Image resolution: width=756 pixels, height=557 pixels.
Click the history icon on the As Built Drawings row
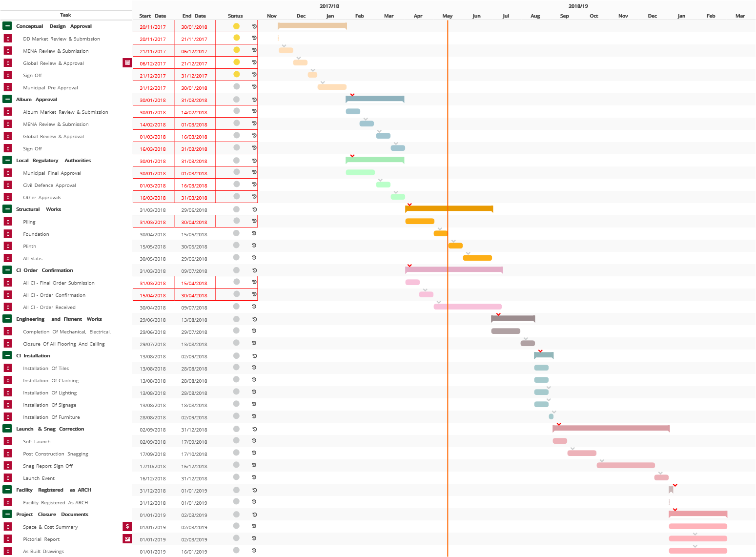[x=254, y=550]
